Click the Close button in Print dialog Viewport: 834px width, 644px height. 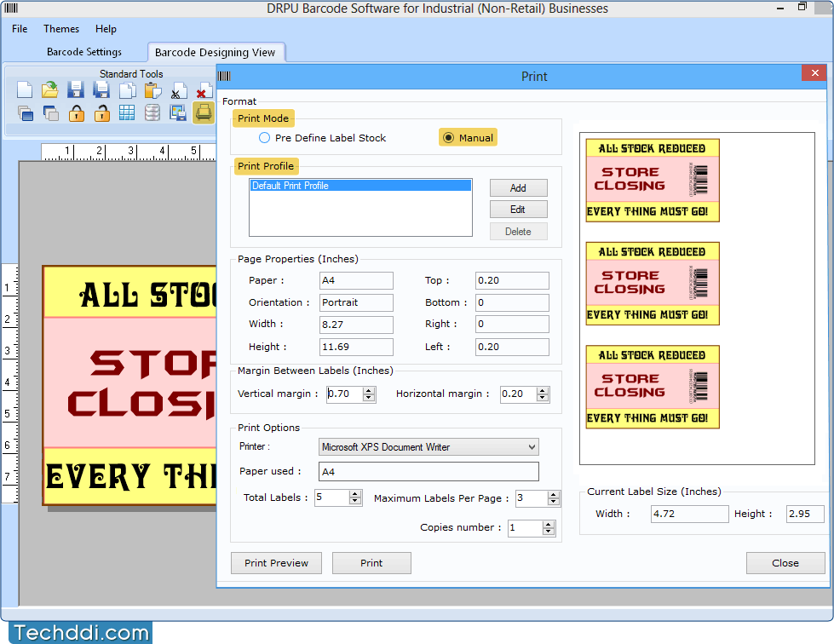[x=785, y=563]
